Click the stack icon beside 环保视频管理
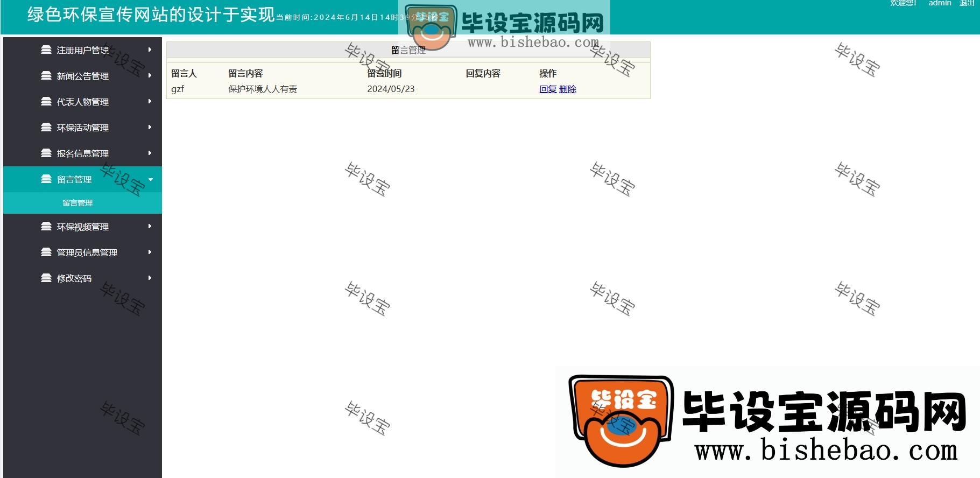Image resolution: width=980 pixels, height=478 pixels. [x=46, y=226]
